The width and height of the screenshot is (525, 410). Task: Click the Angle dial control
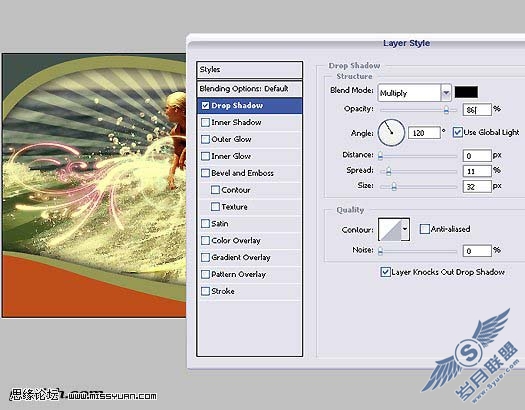pos(391,133)
